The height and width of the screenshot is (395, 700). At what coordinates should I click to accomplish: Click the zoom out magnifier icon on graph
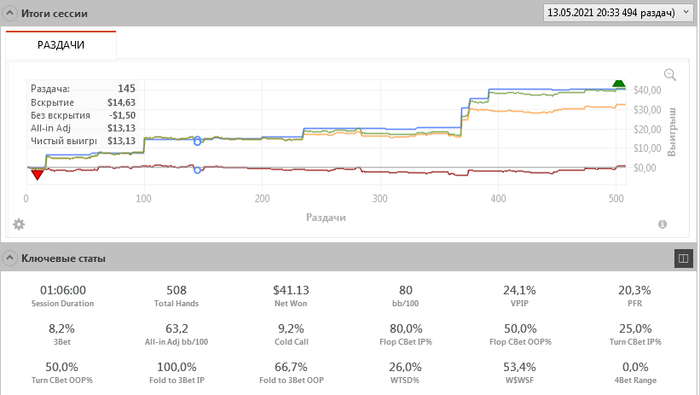670,75
